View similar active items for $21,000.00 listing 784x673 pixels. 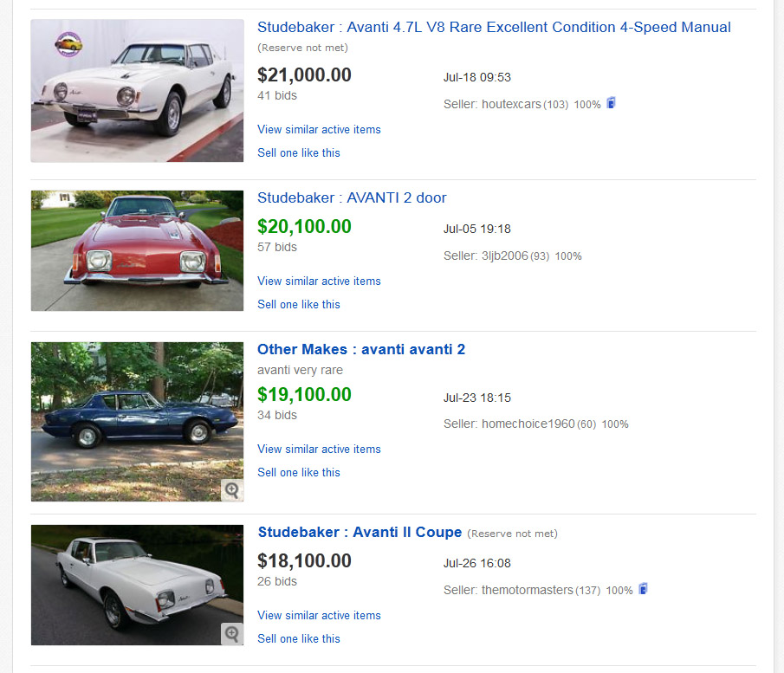click(319, 130)
